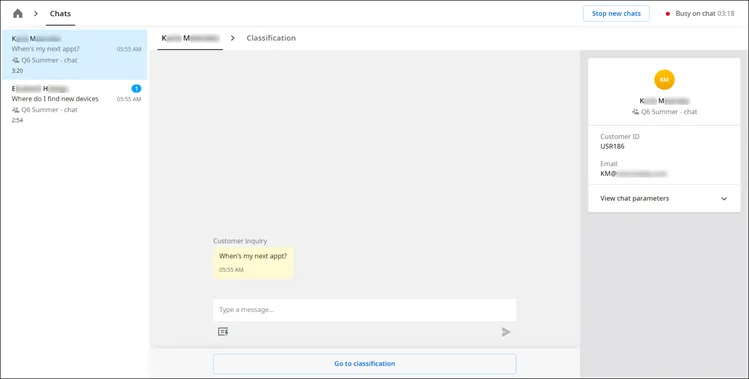Click 05:55 AM on the new devices chat

tap(129, 99)
